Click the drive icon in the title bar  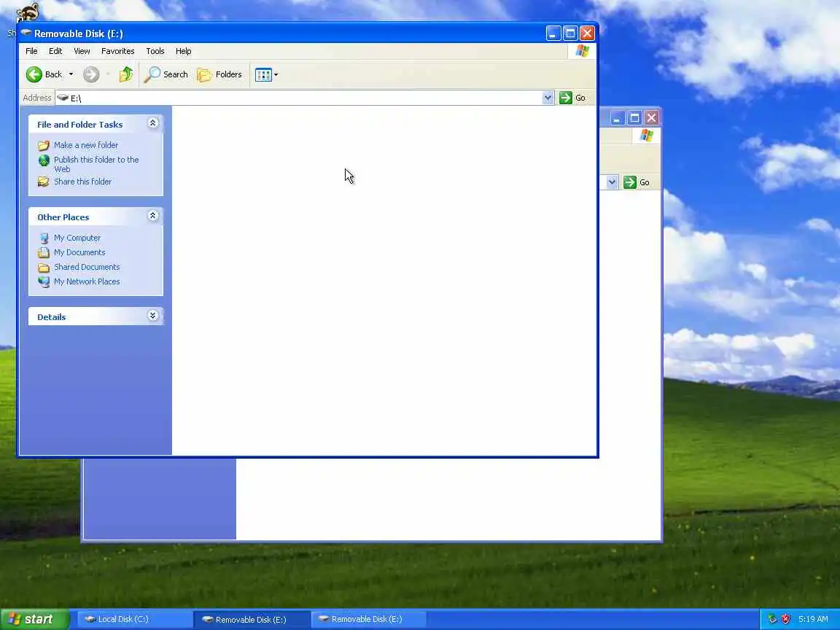coord(26,34)
